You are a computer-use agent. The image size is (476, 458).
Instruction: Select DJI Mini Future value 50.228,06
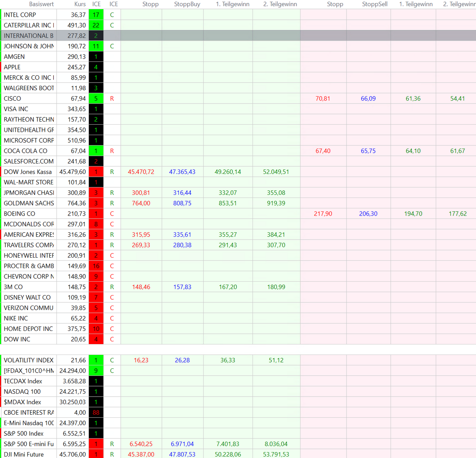[228, 455]
